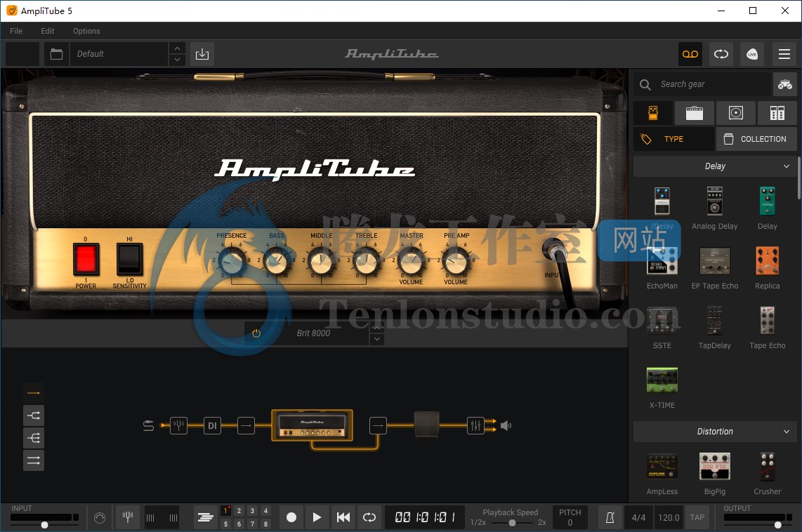This screenshot has width=802, height=532.
Task: Collapse the Distortion category
Action: (x=786, y=432)
